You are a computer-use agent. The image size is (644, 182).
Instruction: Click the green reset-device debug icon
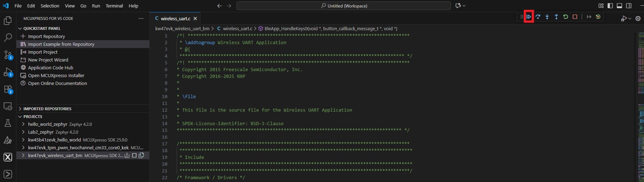[x=598, y=17]
